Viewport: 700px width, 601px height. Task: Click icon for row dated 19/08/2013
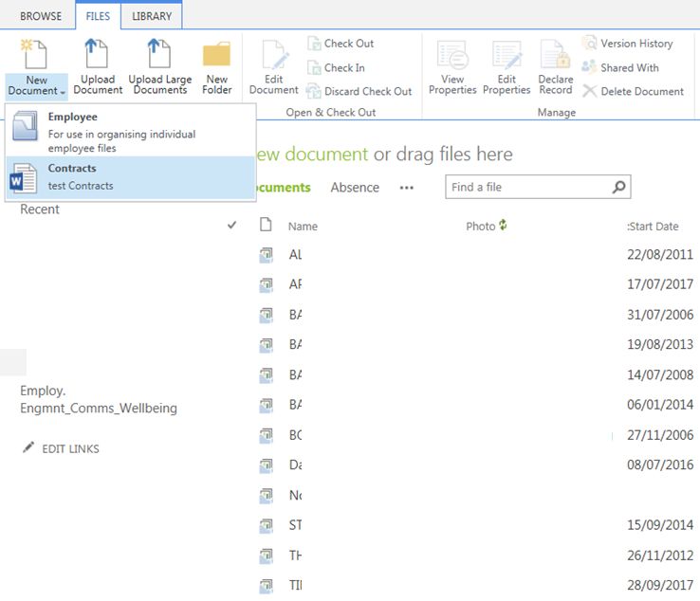click(x=267, y=344)
